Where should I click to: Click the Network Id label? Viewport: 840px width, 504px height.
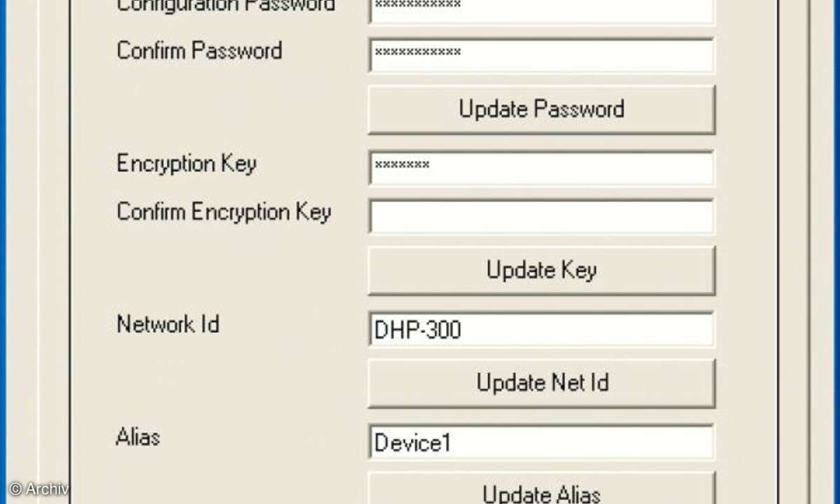point(167,324)
